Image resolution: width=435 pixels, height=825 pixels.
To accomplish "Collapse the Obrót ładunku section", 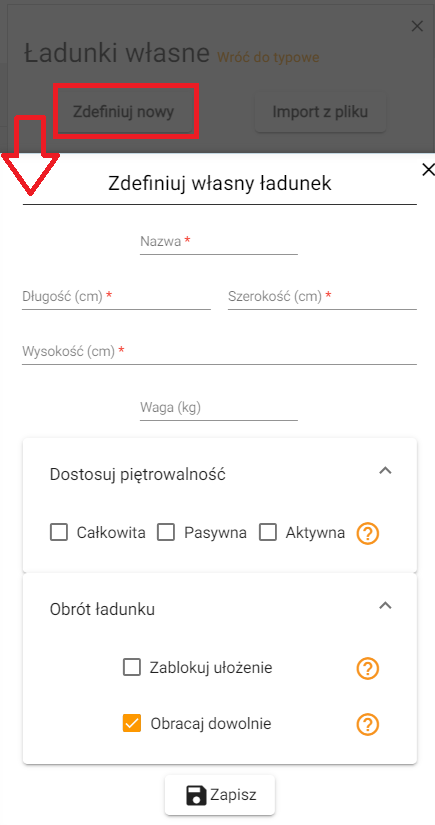I will tap(386, 606).
